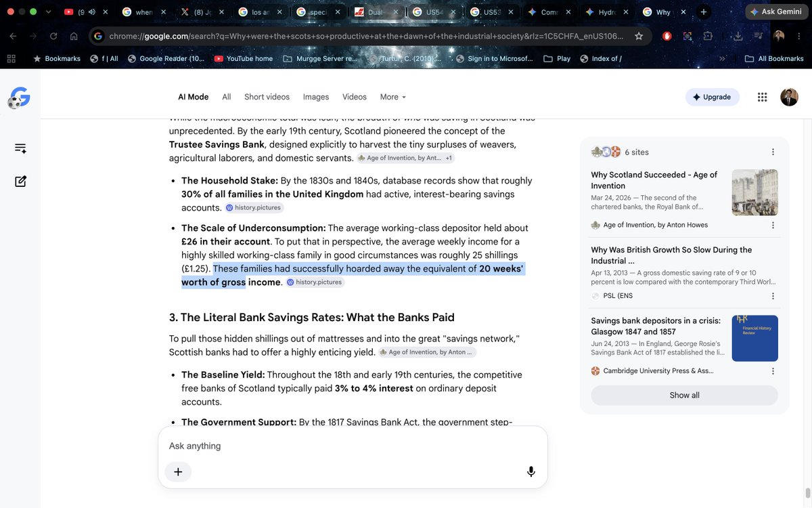Open the red hand ad-blocker extension
Image resolution: width=812 pixels, height=508 pixels.
(x=667, y=37)
